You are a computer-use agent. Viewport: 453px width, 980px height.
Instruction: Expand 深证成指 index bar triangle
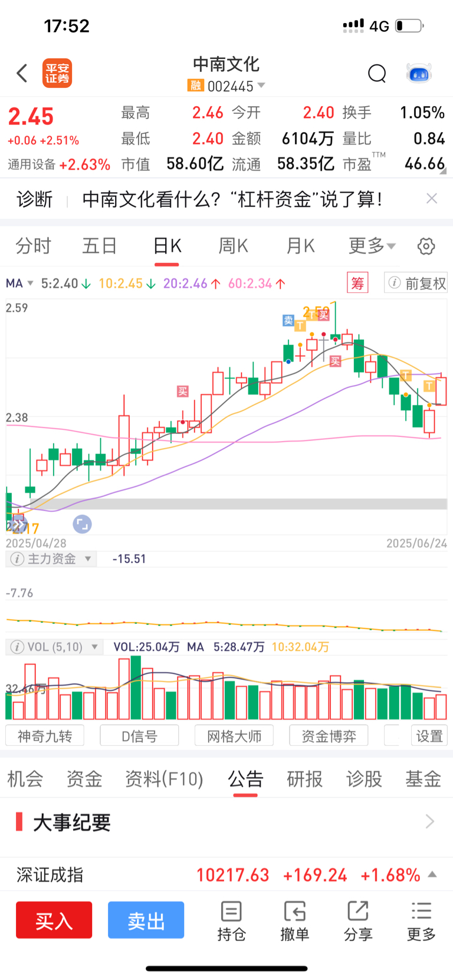[432, 874]
